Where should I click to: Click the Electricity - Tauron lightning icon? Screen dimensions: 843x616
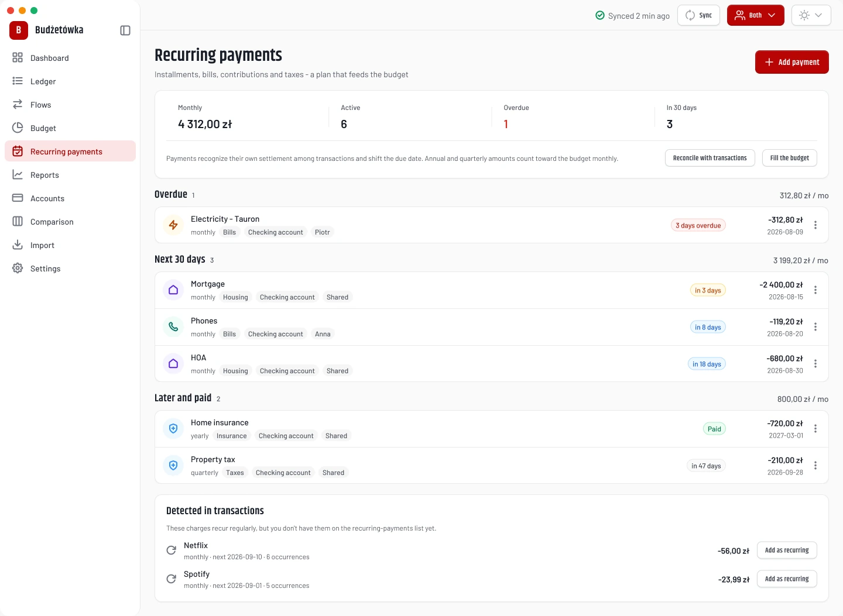[x=173, y=225]
